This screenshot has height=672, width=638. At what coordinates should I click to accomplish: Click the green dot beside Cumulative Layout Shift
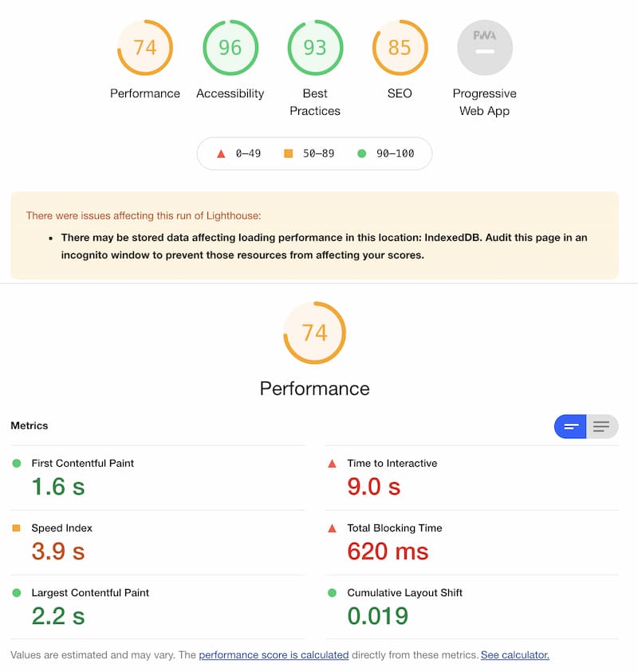coord(332,593)
